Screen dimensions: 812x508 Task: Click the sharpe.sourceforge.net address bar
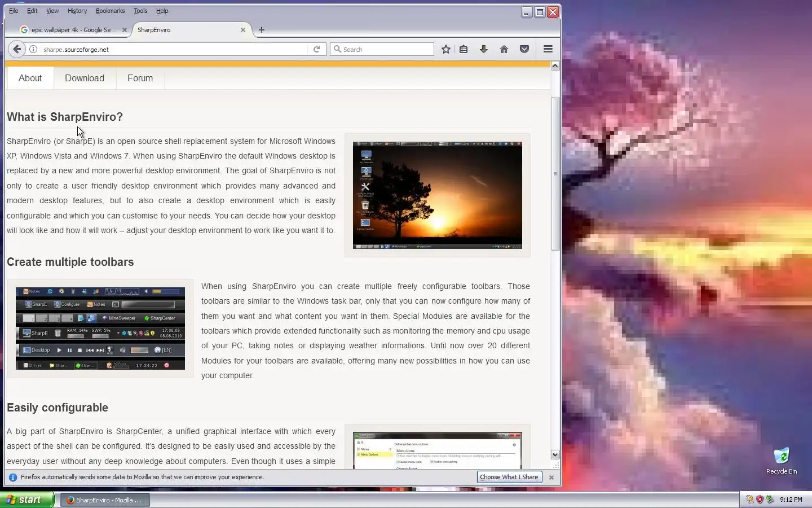[x=175, y=49]
